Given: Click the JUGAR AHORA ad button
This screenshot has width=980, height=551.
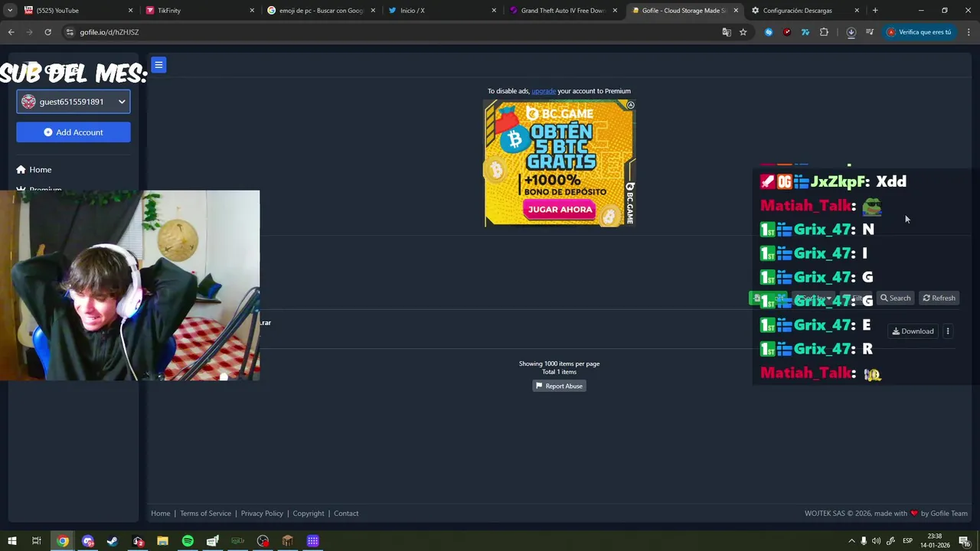Looking at the screenshot, I should pos(560,209).
